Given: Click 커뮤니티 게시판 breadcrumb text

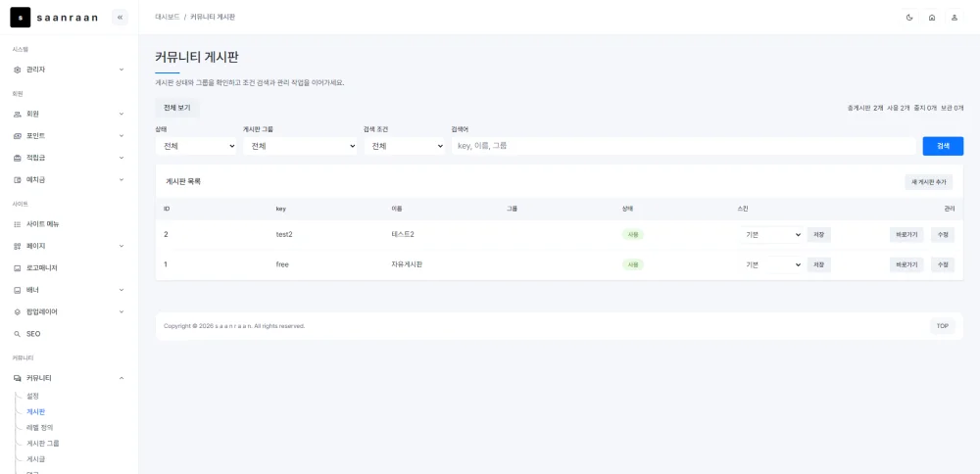Looking at the screenshot, I should (213, 18).
